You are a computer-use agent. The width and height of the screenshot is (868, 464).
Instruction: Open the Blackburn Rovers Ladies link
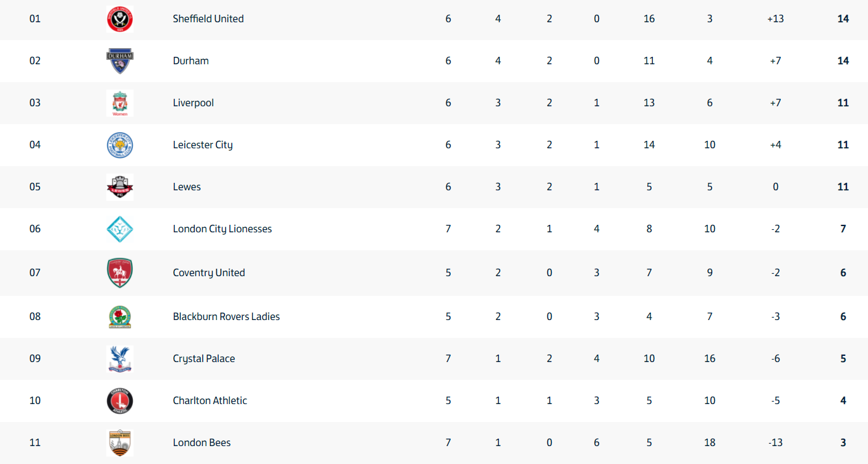(226, 316)
